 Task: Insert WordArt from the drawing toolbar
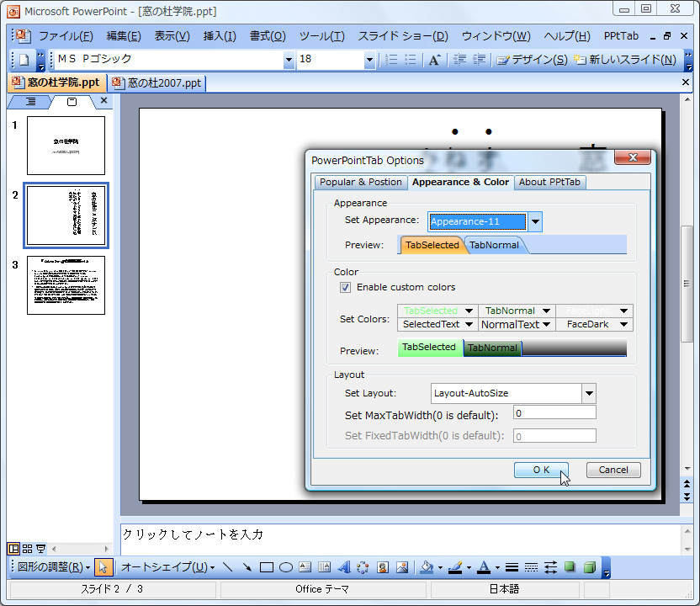coord(344,567)
